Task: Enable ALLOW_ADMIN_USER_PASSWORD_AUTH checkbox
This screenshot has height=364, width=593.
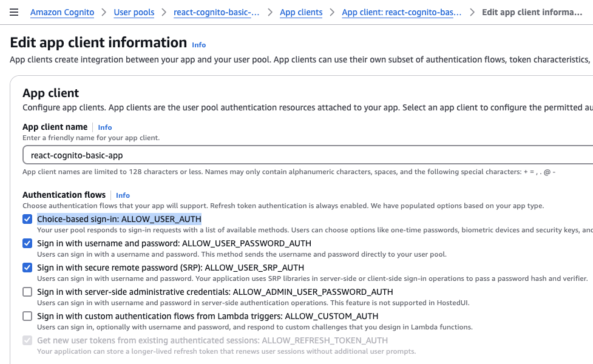Action: [x=27, y=292]
